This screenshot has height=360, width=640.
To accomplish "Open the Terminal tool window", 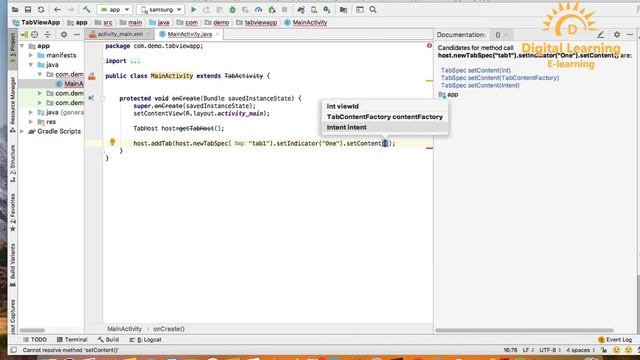I will click(x=72, y=340).
